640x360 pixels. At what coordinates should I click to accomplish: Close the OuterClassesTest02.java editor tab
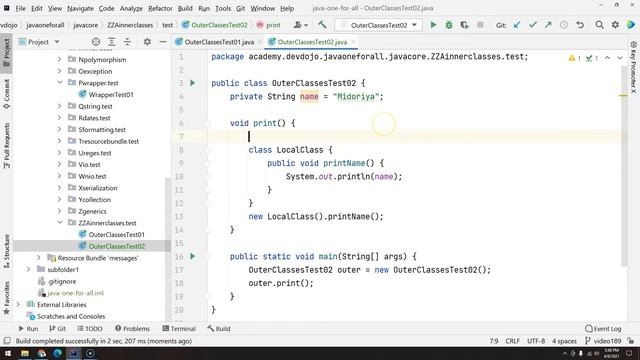(353, 42)
